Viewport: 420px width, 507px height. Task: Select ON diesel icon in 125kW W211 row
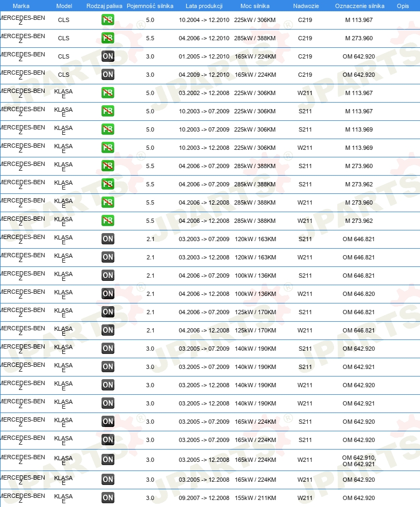[107, 330]
